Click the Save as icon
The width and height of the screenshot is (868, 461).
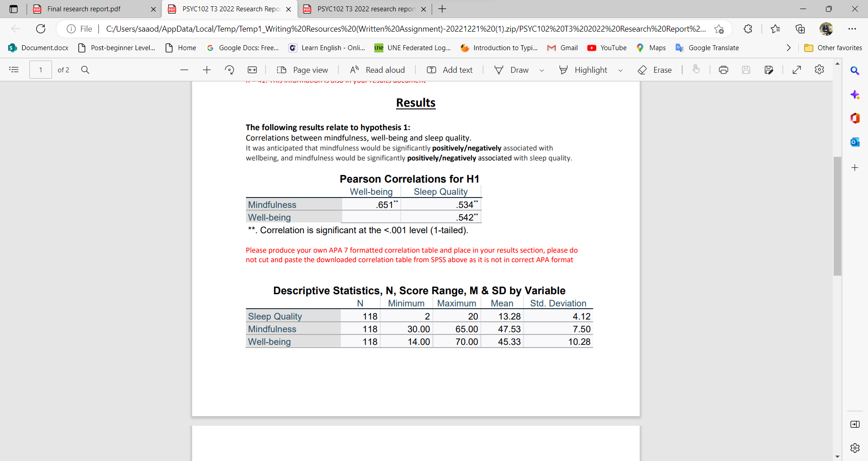769,70
